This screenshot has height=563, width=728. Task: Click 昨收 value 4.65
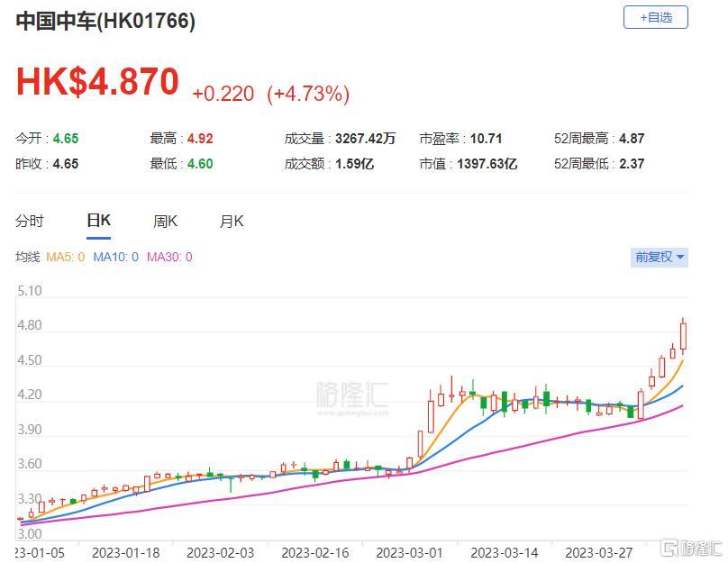(x=66, y=164)
